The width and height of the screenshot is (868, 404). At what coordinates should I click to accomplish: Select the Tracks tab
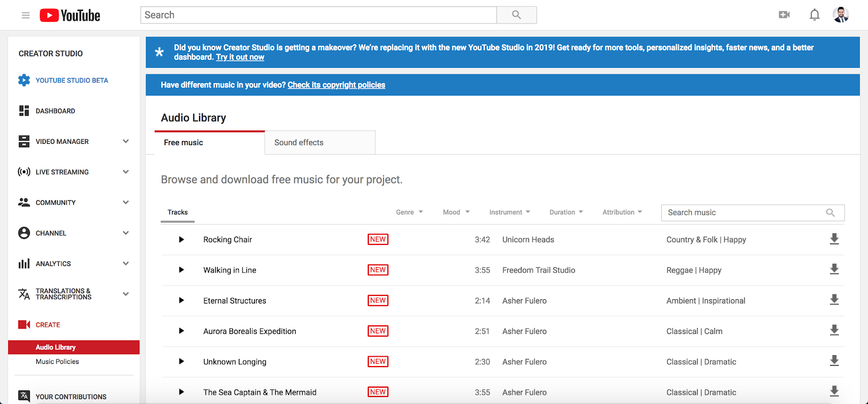[x=177, y=212]
